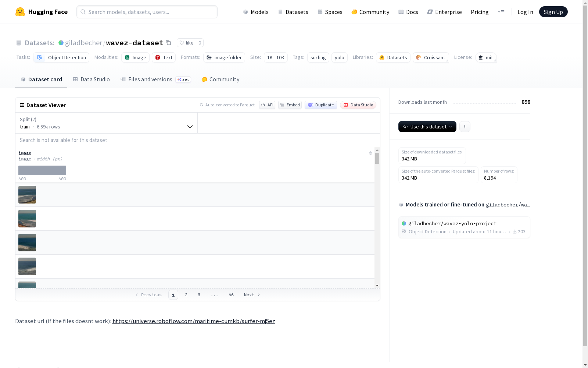Go to page 3 of the viewer

point(199,295)
